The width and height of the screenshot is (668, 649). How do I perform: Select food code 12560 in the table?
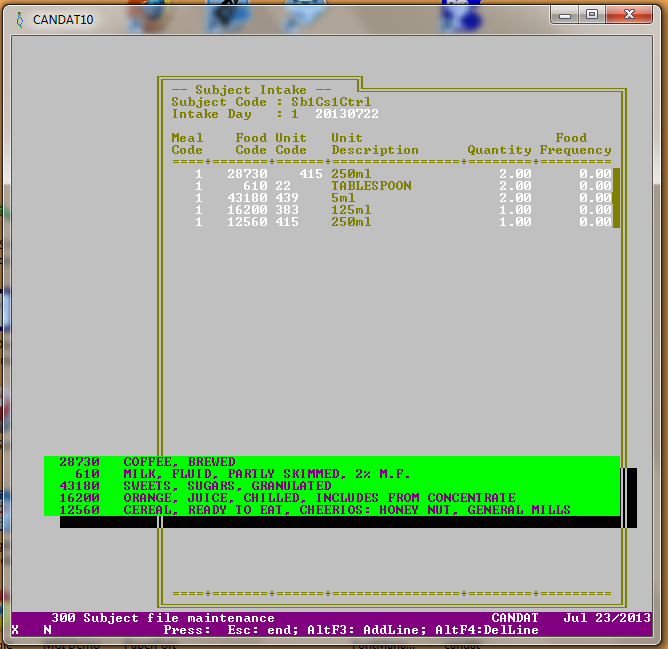click(247, 222)
